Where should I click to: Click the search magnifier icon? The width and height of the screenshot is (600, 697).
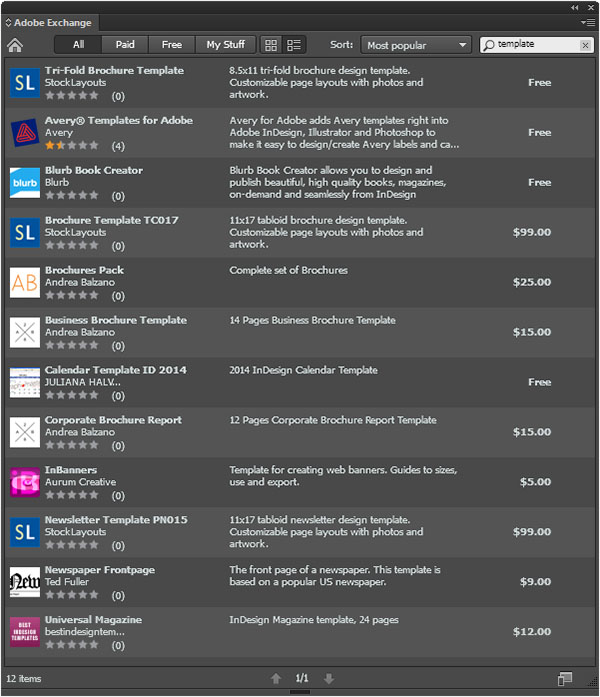pos(489,45)
